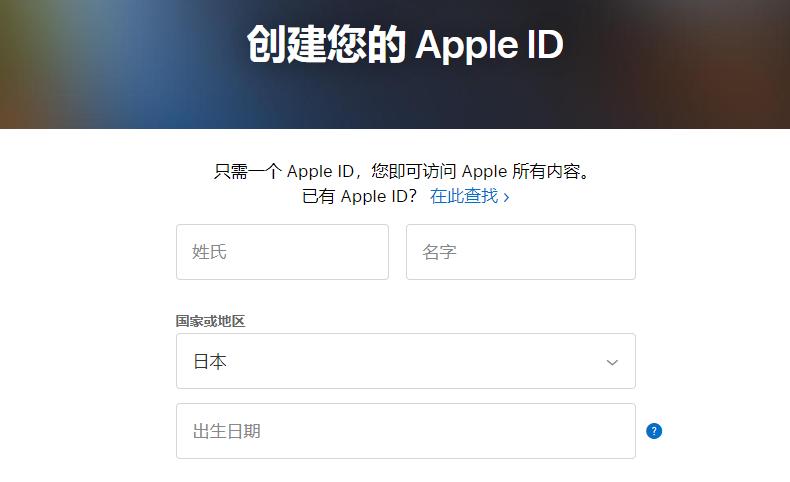Viewport: 790px width, 482px height.
Task: Click the blue question mark help icon
Action: click(653, 431)
